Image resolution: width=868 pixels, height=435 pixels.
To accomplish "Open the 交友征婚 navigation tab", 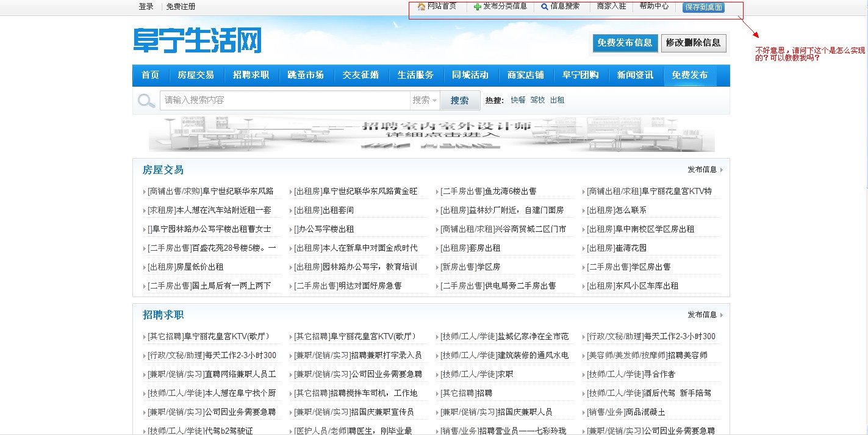I will pyautogui.click(x=360, y=75).
